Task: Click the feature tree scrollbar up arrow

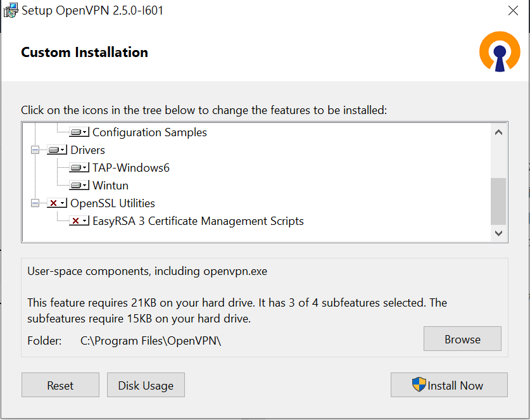Action: (x=498, y=132)
